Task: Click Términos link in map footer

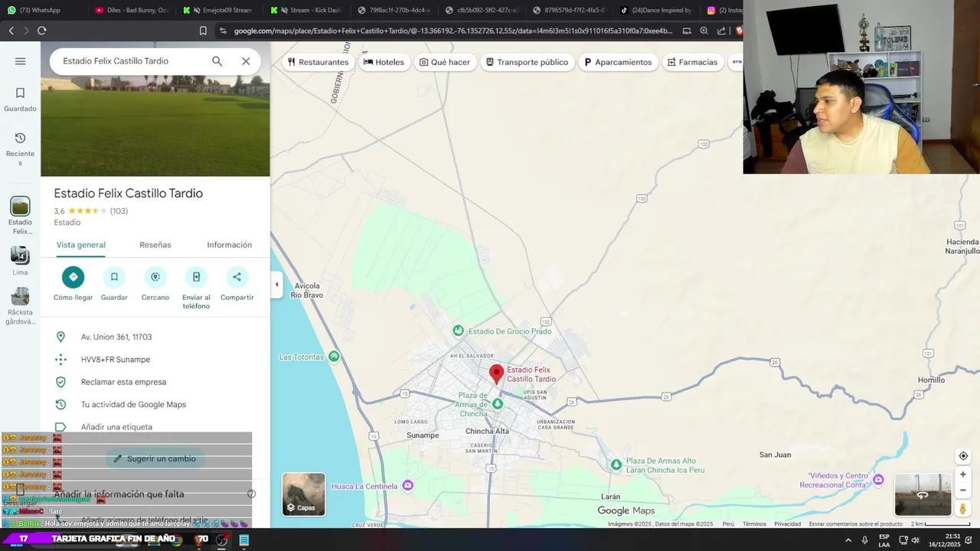Action: 754,524
